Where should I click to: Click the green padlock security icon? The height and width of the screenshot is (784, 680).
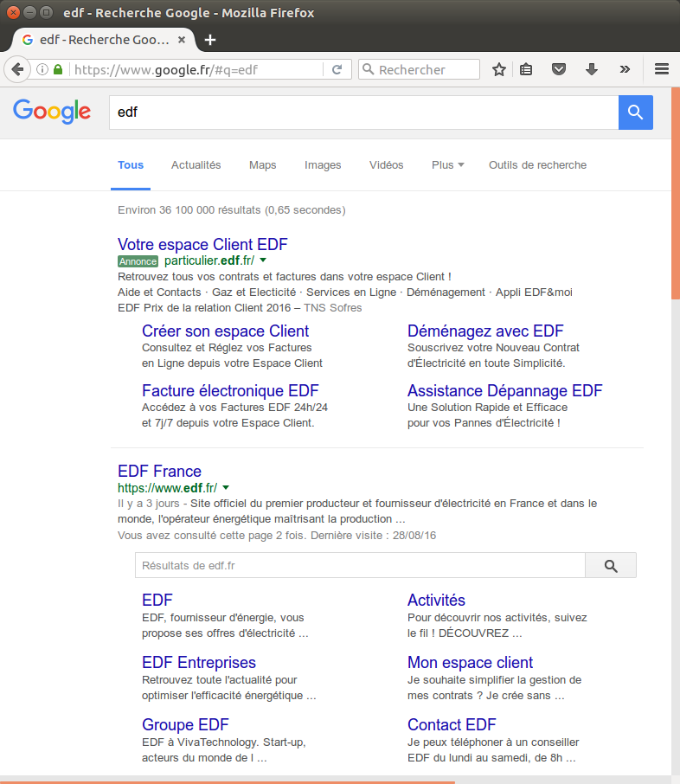click(58, 69)
